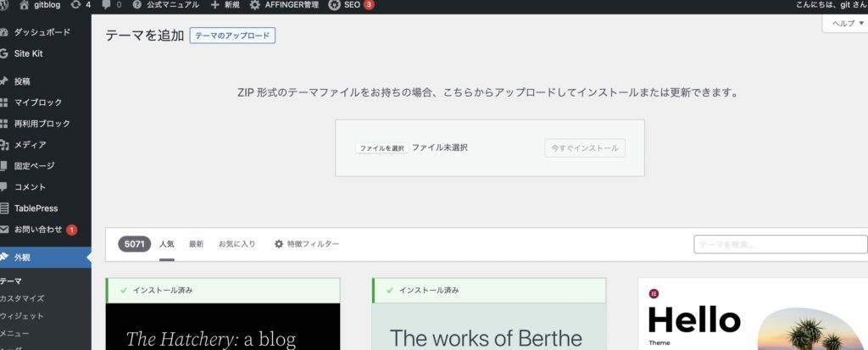Screen dimensions: 868x350
Task: Open メディア in the sidebar
Action: (x=30, y=145)
